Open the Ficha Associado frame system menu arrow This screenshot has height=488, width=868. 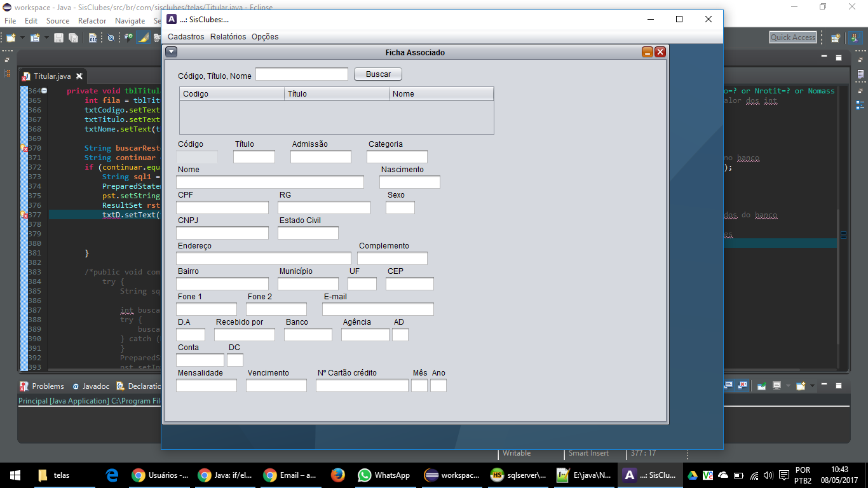click(x=171, y=52)
